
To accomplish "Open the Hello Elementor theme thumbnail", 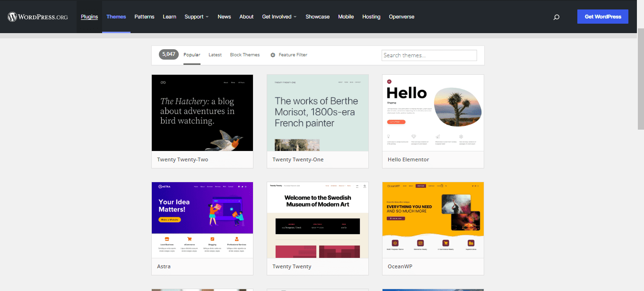I will point(433,113).
